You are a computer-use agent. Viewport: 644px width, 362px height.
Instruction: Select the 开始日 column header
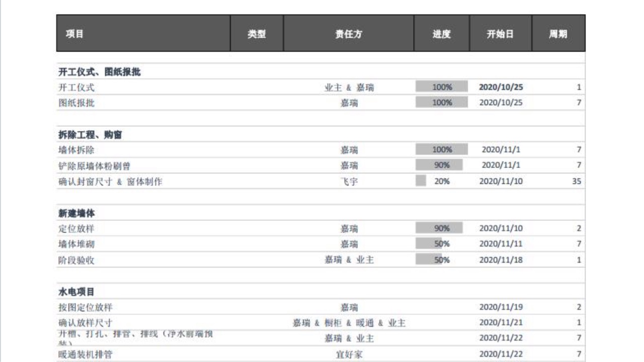[x=500, y=34]
